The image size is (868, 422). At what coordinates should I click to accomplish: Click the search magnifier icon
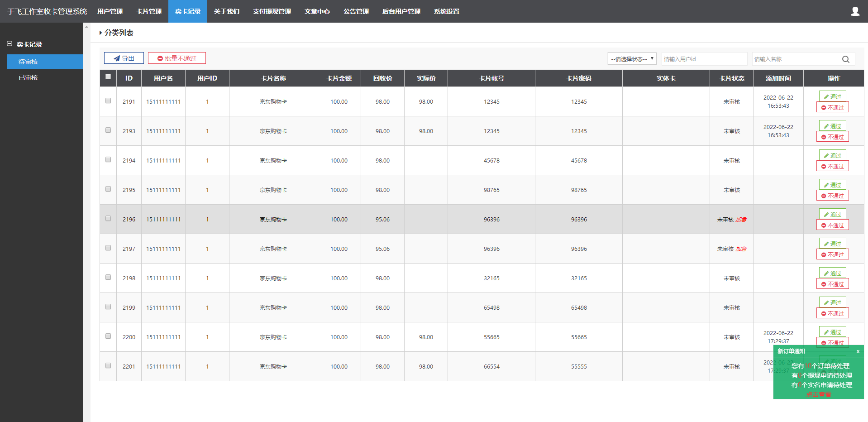(x=845, y=59)
